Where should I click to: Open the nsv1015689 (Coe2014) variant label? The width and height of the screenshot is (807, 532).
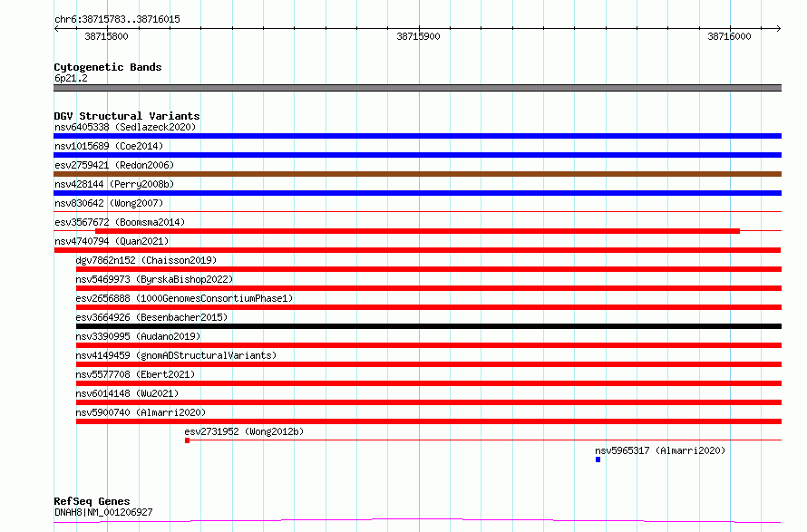pos(109,146)
